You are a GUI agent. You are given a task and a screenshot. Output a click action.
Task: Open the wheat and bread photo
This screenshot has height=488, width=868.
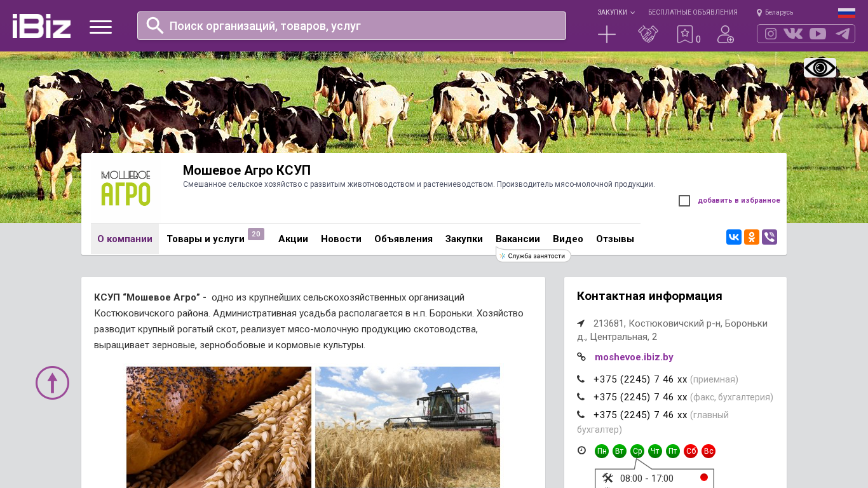pyautogui.click(x=219, y=427)
